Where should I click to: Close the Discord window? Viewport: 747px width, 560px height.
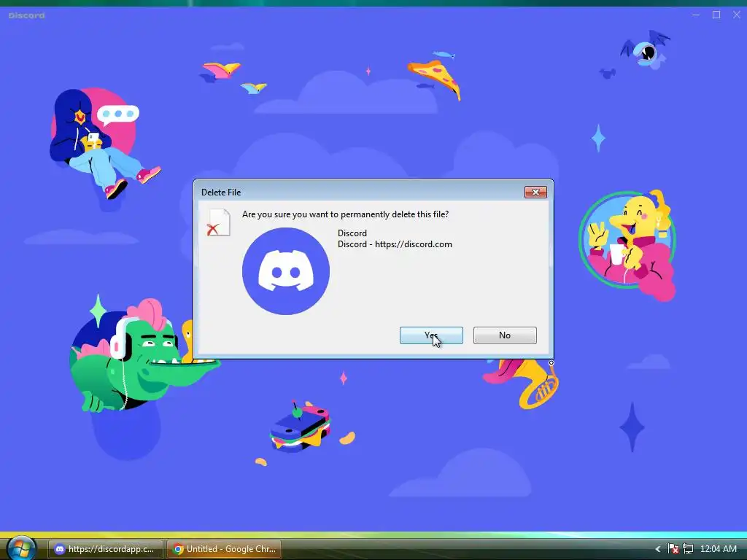[737, 15]
